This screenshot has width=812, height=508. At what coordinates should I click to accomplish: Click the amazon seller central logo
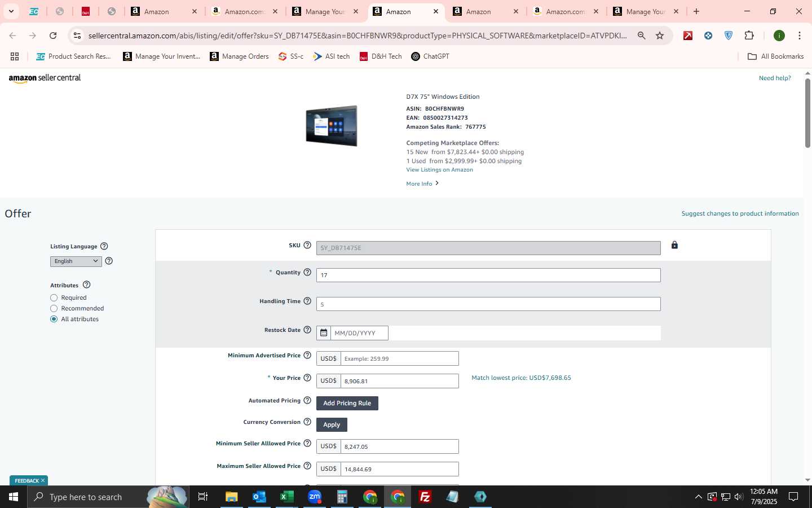[45, 78]
